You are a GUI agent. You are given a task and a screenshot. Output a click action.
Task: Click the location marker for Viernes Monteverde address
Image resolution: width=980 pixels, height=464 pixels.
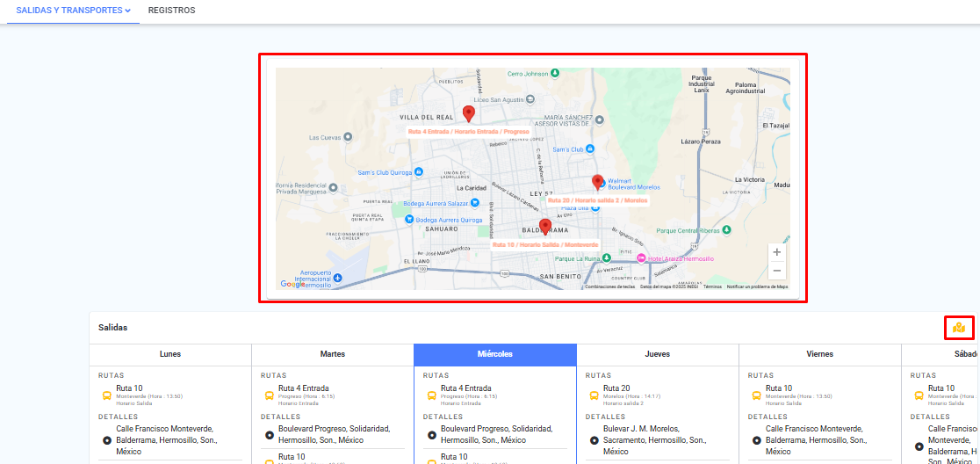[x=757, y=440]
